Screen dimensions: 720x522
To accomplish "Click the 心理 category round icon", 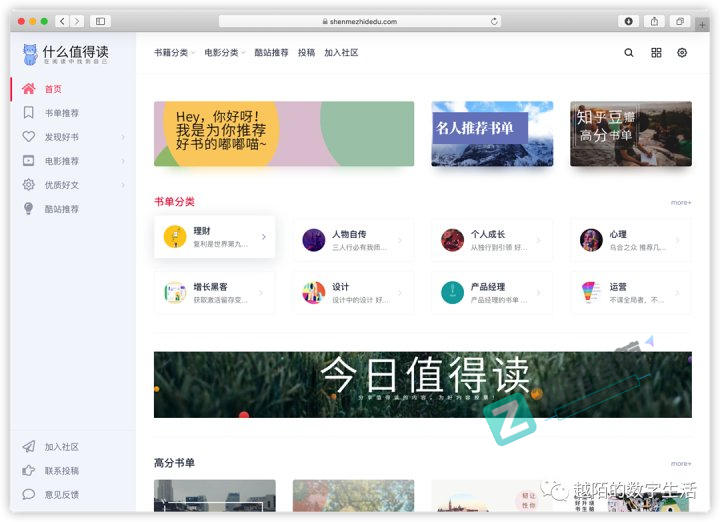I will coord(591,240).
